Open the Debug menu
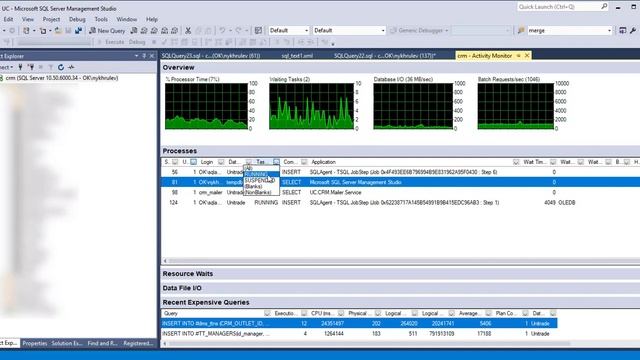 [77, 19]
